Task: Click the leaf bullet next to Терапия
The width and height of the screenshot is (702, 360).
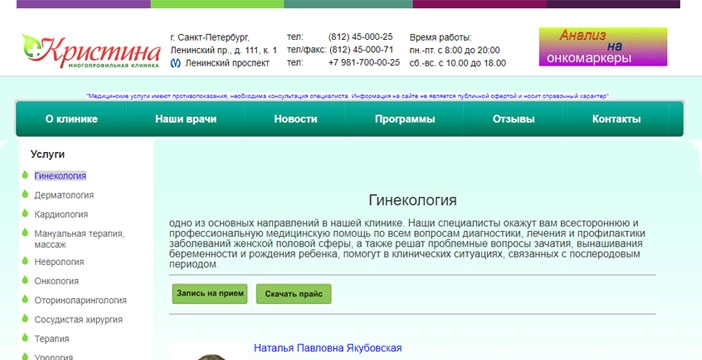Action: coord(25,338)
